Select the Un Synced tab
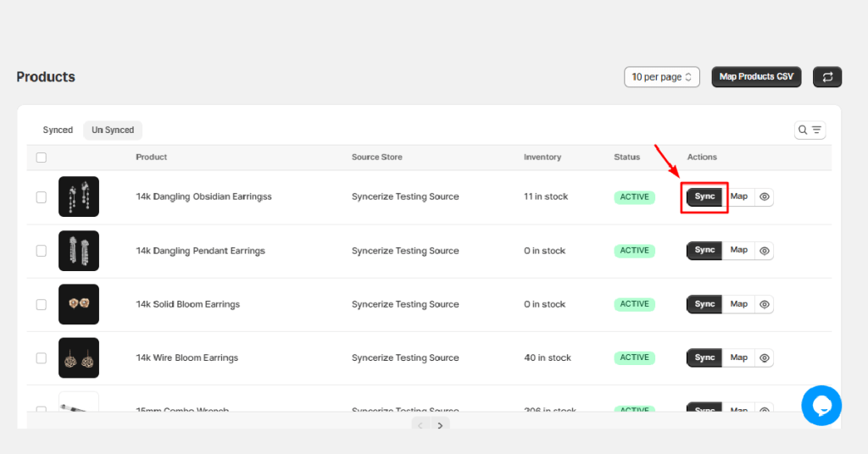Screen dimensions: 868x454 [x=113, y=130]
